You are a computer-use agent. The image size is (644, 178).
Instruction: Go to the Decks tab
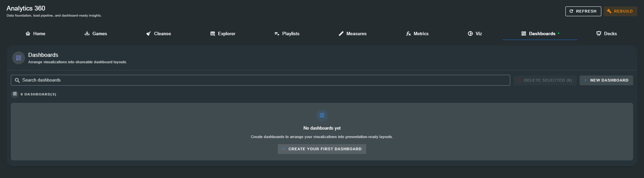click(x=606, y=34)
